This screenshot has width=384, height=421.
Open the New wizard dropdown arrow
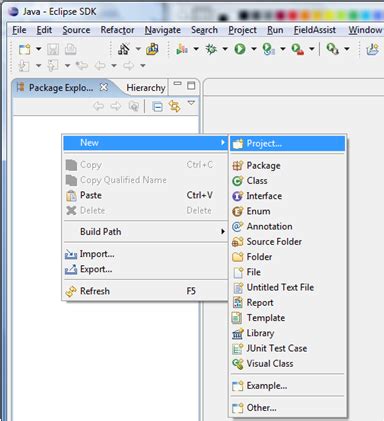click(39, 49)
